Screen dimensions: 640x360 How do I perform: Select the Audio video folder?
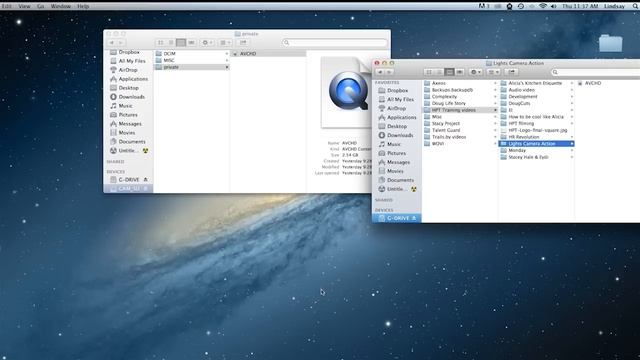point(536,90)
